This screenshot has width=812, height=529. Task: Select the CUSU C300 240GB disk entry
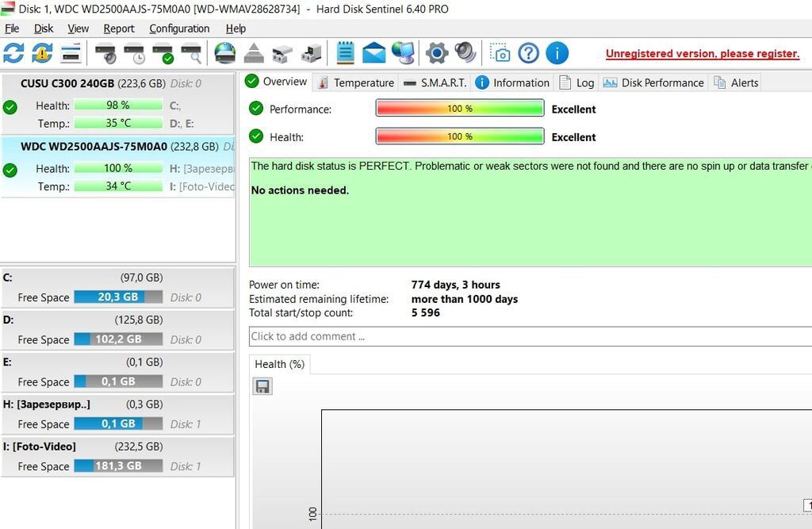coord(118,104)
